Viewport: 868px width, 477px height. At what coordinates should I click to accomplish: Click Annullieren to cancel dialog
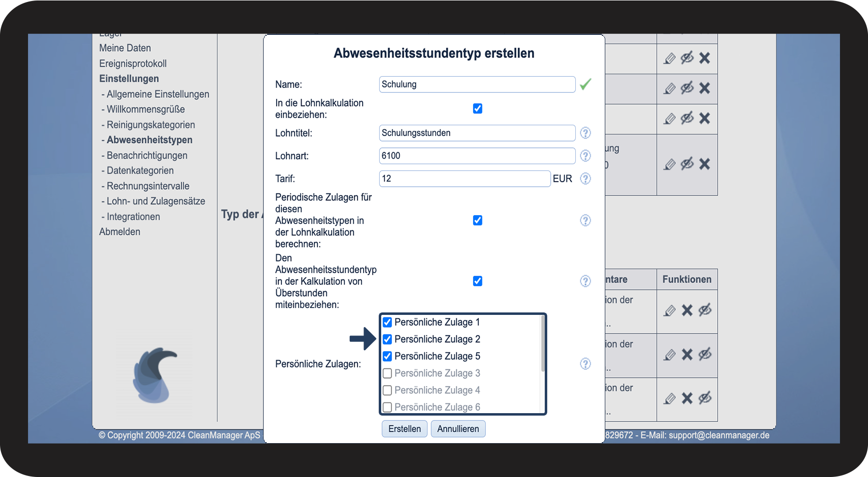pyautogui.click(x=458, y=429)
